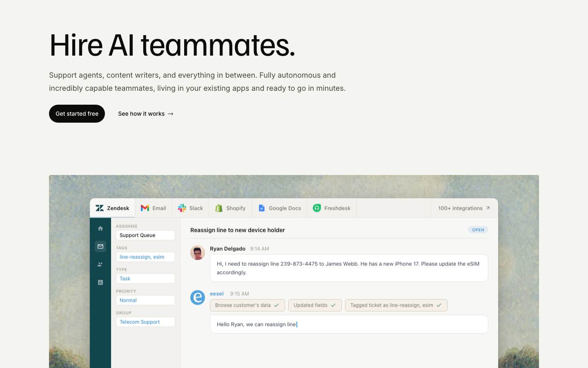Open the See how it works link

[146, 114]
